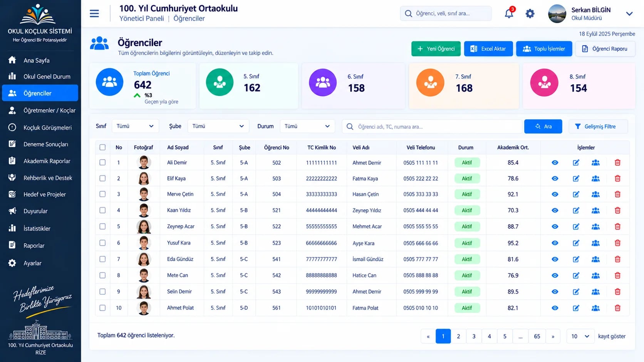Edit Zeynep Acar's record
Screen dimensions: 644x362
pyautogui.click(x=576, y=227)
